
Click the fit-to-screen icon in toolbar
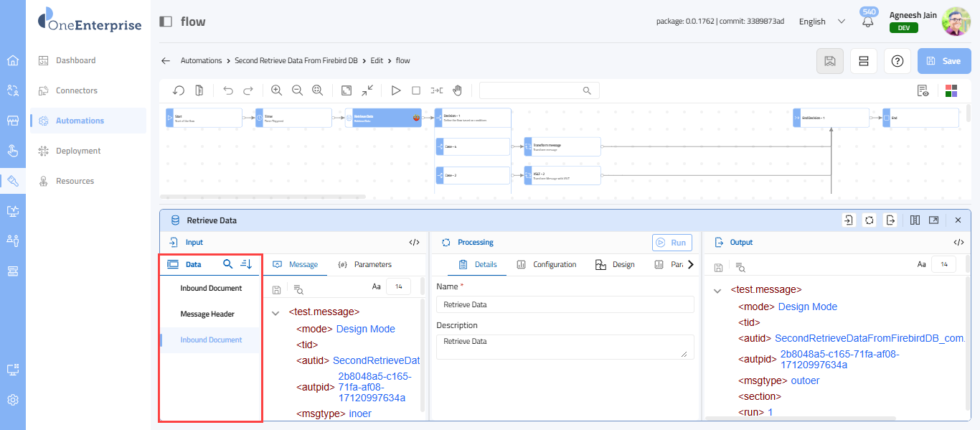coord(347,90)
